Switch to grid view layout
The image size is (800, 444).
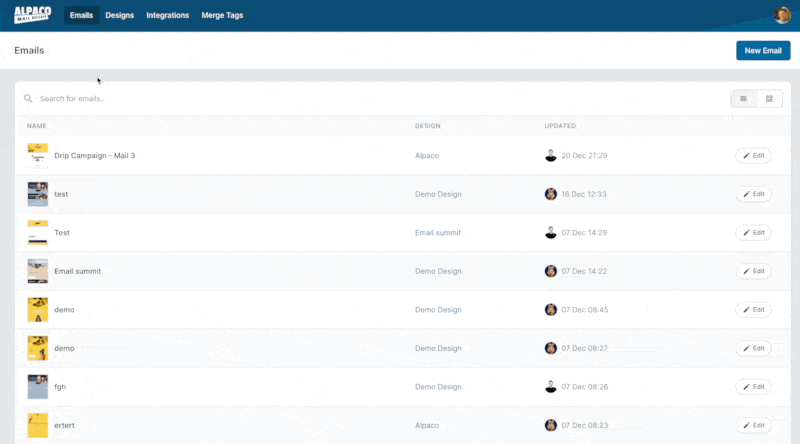pos(769,99)
